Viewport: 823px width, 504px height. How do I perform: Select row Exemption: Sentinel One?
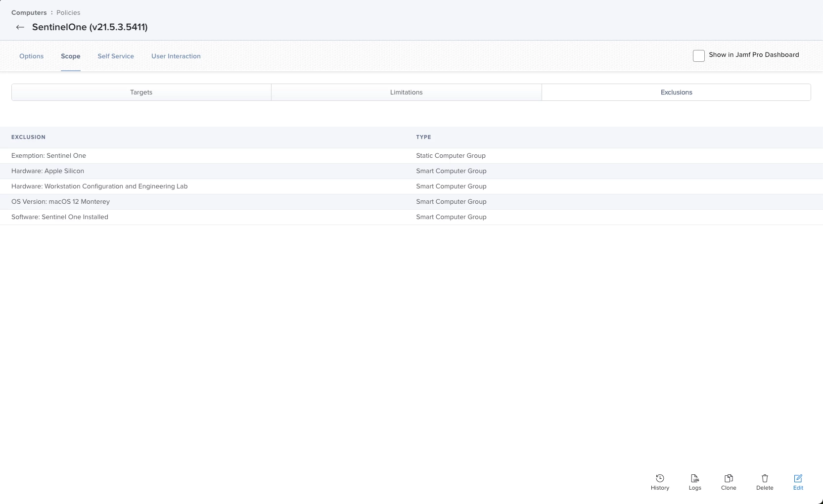coord(411,155)
